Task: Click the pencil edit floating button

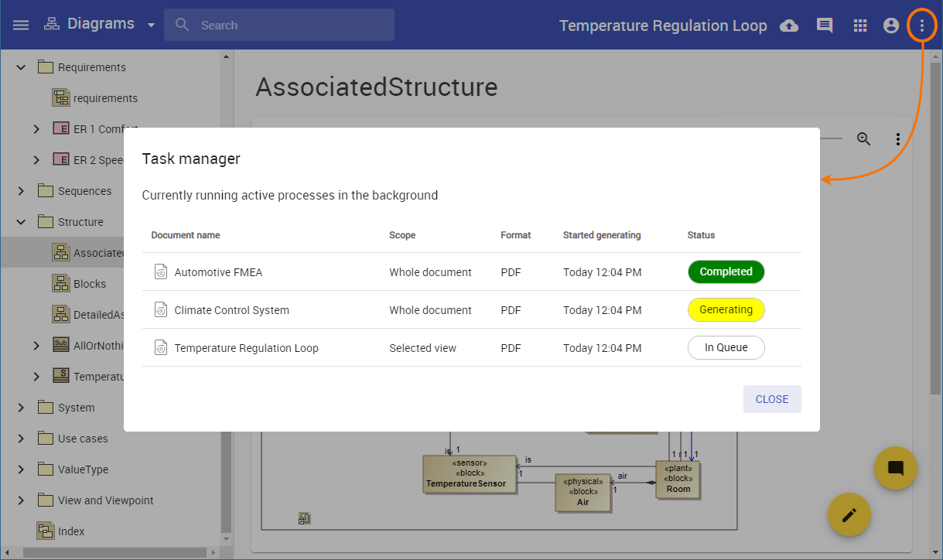Action: click(x=849, y=514)
